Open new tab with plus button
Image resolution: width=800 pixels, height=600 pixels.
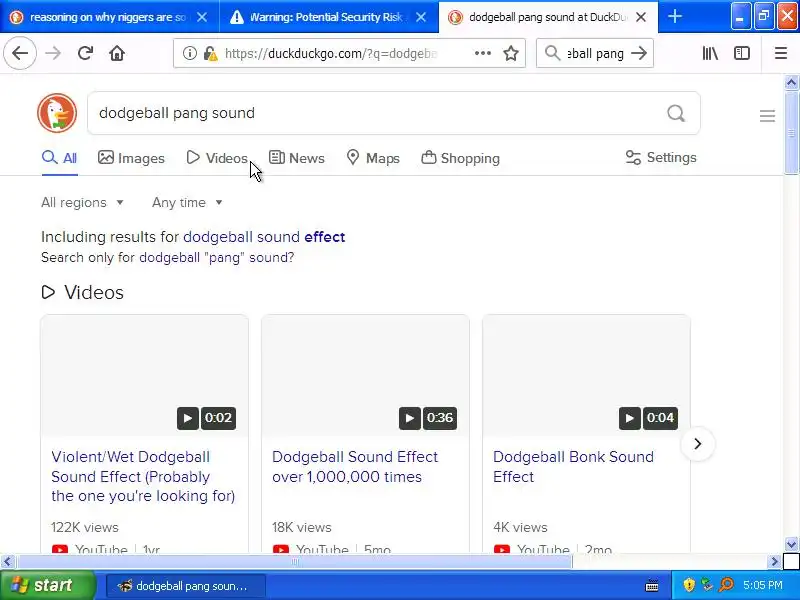675,17
